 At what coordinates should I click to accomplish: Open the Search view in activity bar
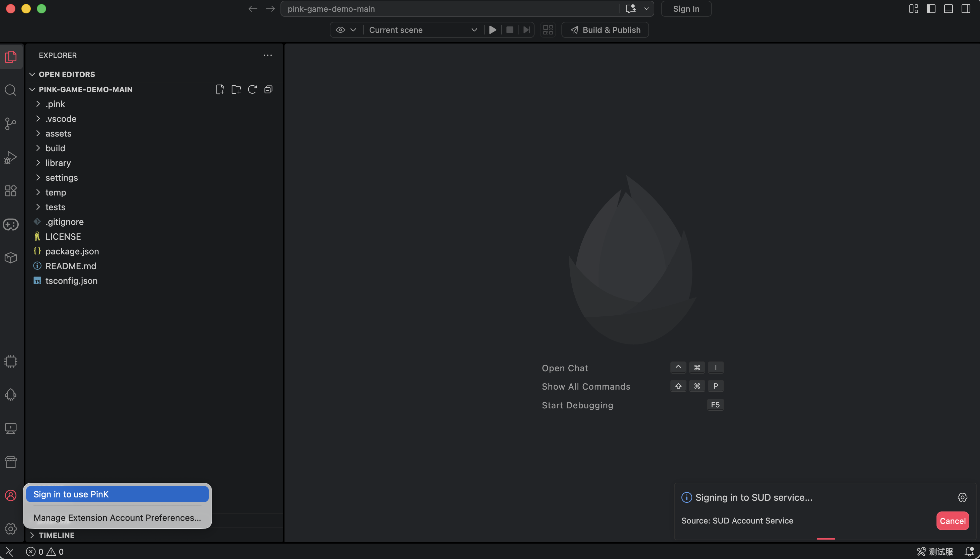tap(11, 90)
